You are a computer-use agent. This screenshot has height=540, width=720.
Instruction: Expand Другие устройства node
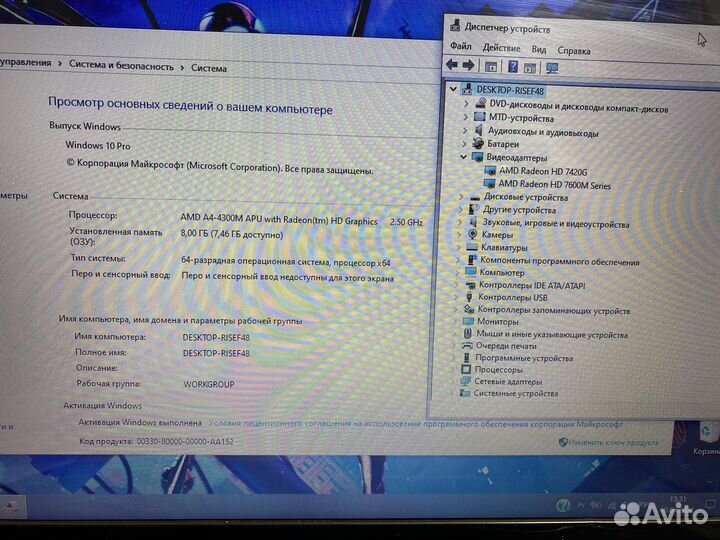(461, 209)
